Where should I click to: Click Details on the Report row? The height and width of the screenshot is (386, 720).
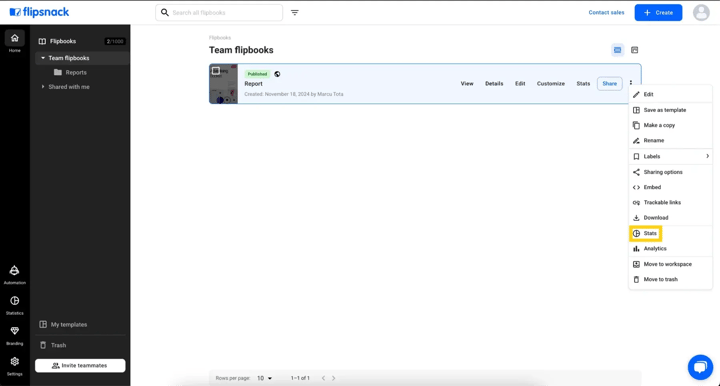point(494,84)
